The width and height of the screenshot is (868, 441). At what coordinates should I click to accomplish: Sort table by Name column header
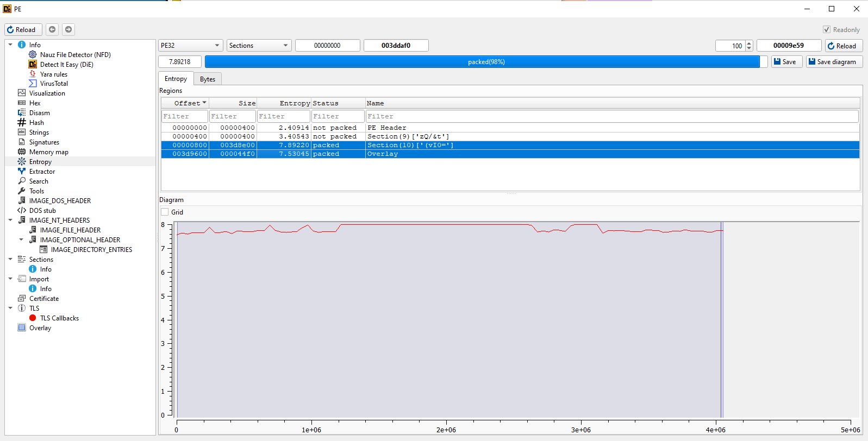pyautogui.click(x=613, y=103)
